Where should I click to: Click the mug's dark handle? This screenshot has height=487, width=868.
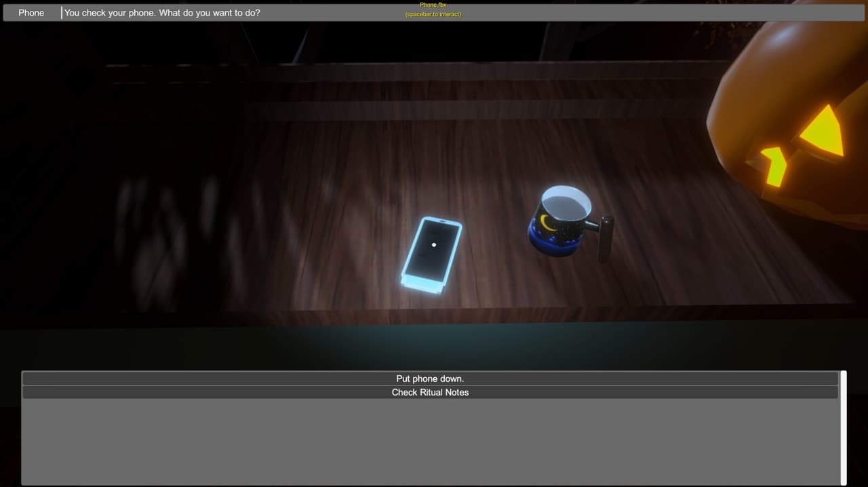point(606,238)
